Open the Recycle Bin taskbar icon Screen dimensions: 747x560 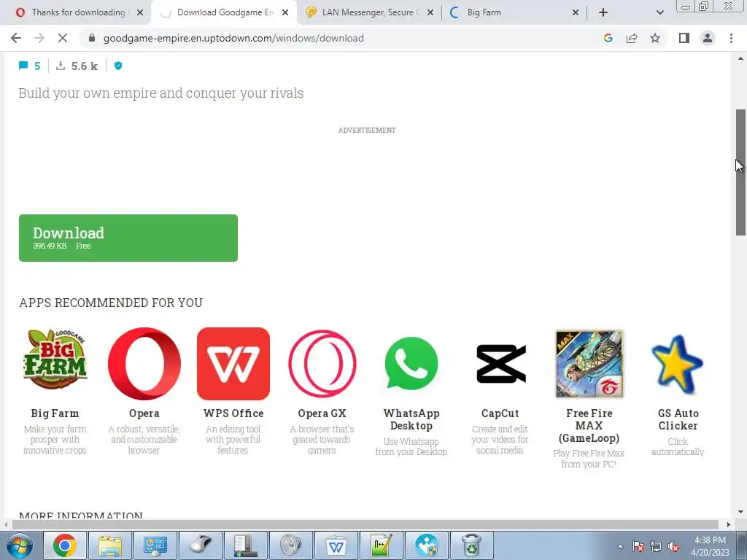(471, 545)
